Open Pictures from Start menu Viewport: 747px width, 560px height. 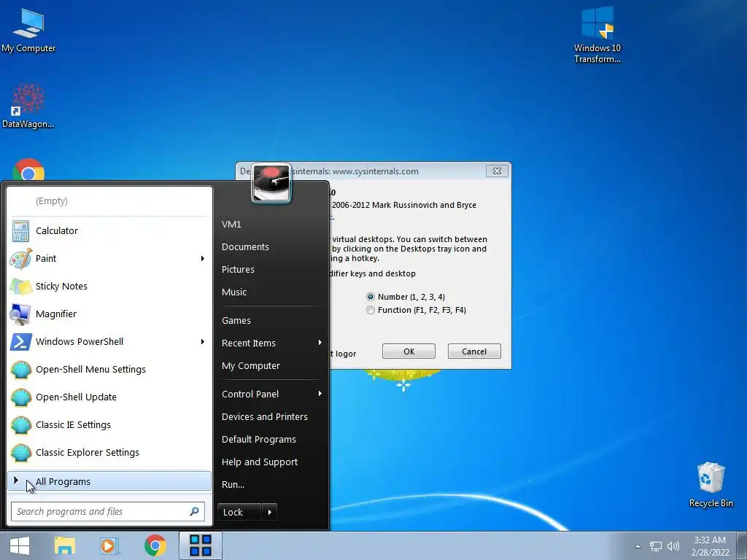pyautogui.click(x=238, y=270)
